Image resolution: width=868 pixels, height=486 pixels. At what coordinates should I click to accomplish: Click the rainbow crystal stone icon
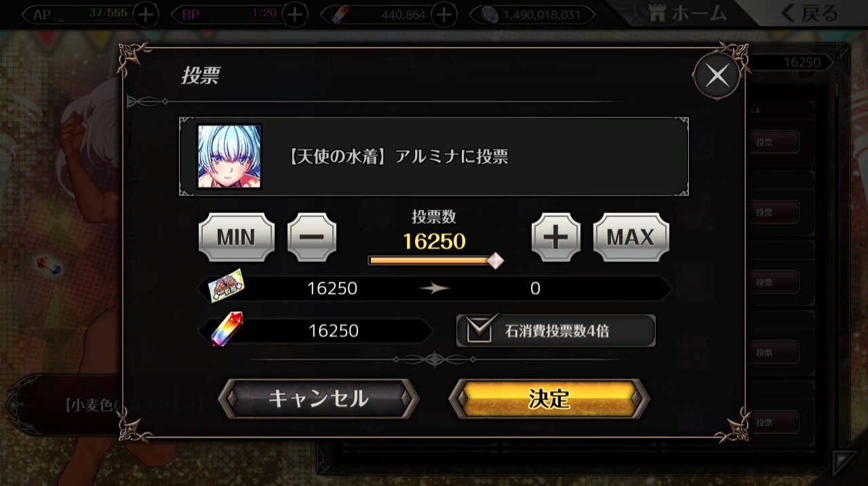tap(227, 330)
